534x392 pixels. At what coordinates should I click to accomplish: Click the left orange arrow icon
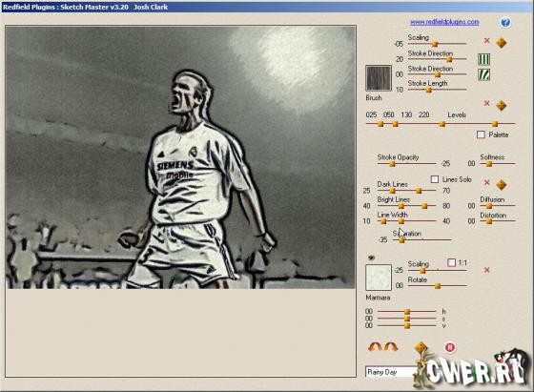click(x=375, y=347)
